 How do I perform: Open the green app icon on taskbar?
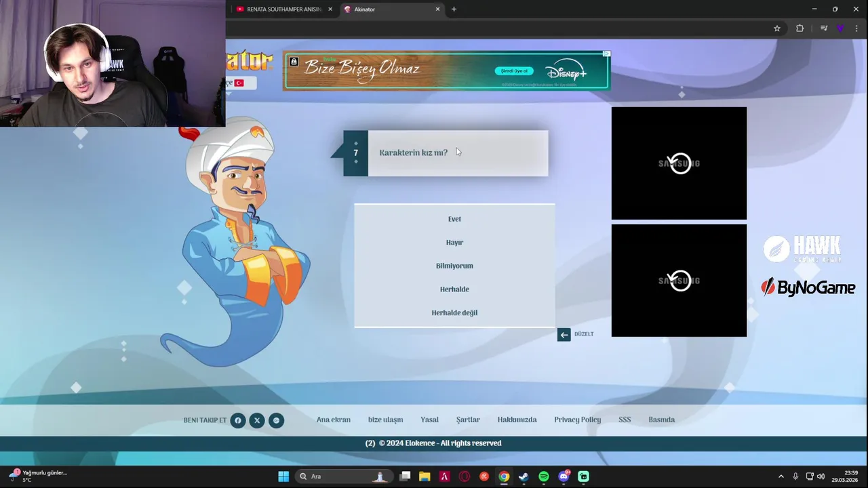click(583, 476)
